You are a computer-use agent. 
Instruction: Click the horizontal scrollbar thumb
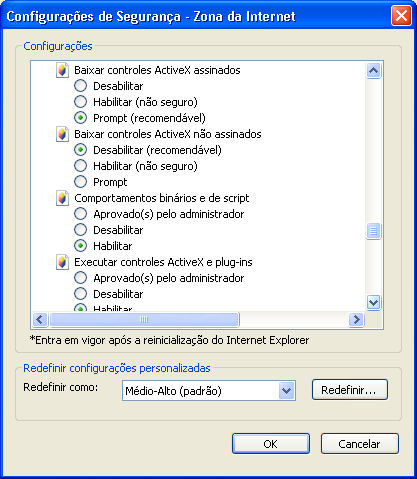[144, 320]
